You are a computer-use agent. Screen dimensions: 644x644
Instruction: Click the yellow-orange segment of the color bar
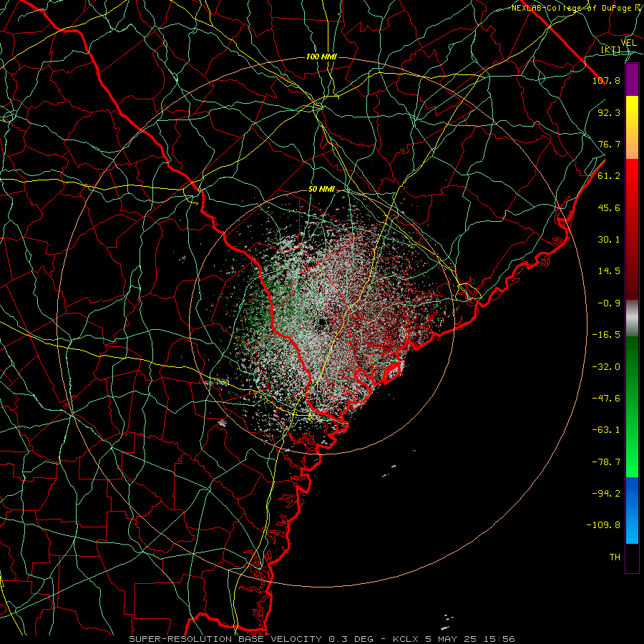(632, 127)
